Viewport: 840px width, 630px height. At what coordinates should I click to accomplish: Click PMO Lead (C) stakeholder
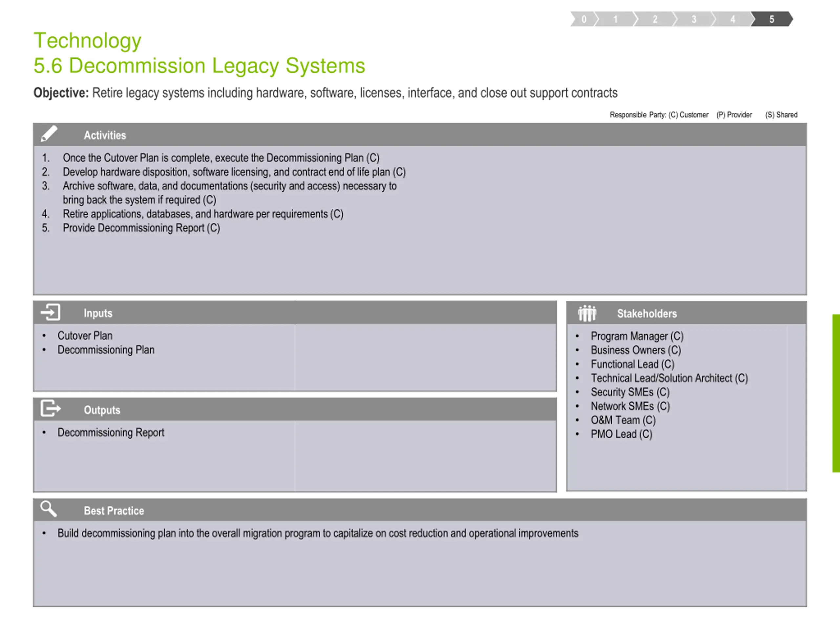pos(622,434)
